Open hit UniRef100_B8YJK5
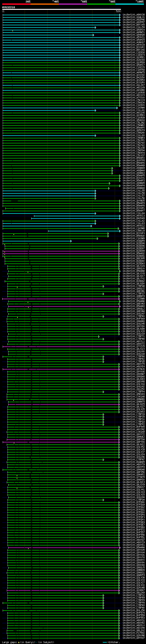 tap(133, 25)
